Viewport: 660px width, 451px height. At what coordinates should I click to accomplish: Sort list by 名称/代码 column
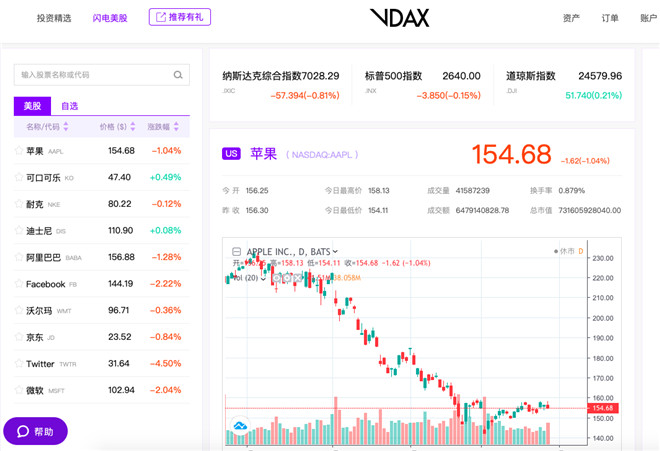(48, 127)
